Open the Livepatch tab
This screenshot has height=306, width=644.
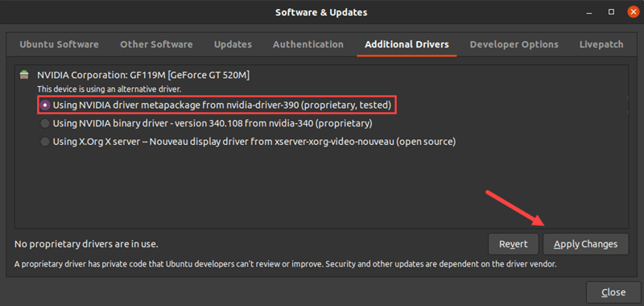click(601, 44)
